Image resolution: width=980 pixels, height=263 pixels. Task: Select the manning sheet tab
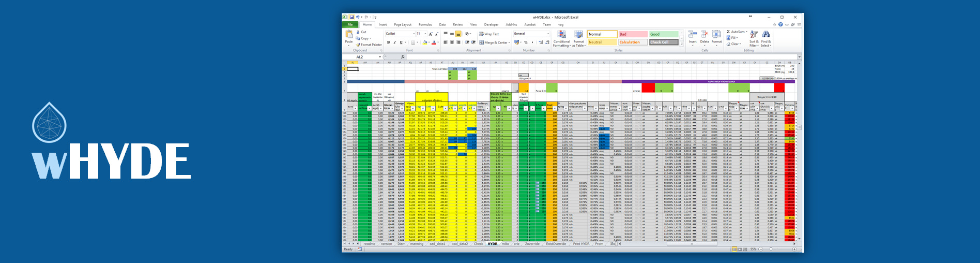click(x=417, y=243)
